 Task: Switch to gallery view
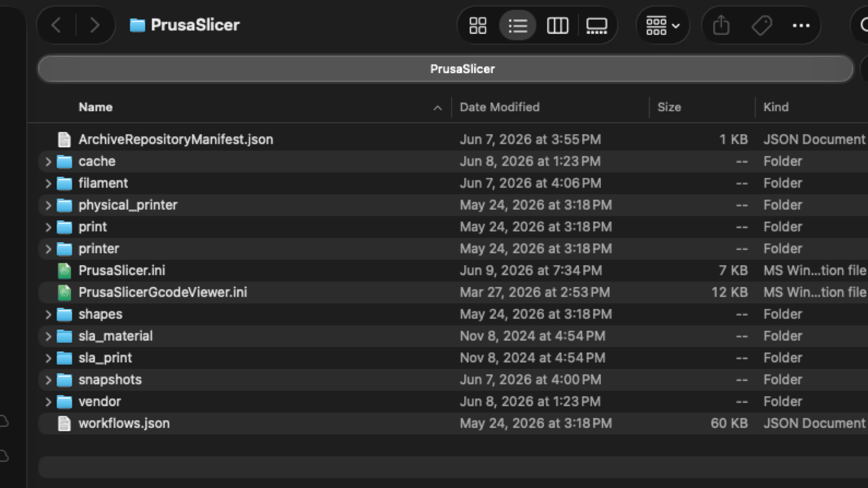[x=597, y=25]
